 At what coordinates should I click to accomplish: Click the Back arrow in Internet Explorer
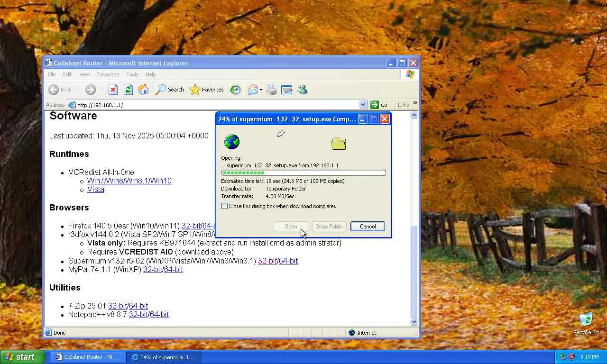pos(54,90)
